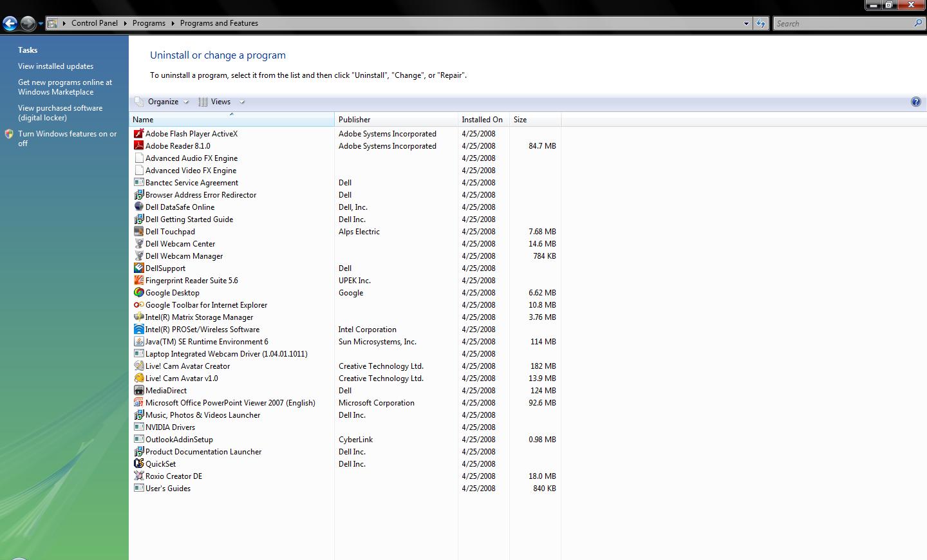
Task: Click the Intel PROSet/Wireless Software icon
Action: click(138, 329)
